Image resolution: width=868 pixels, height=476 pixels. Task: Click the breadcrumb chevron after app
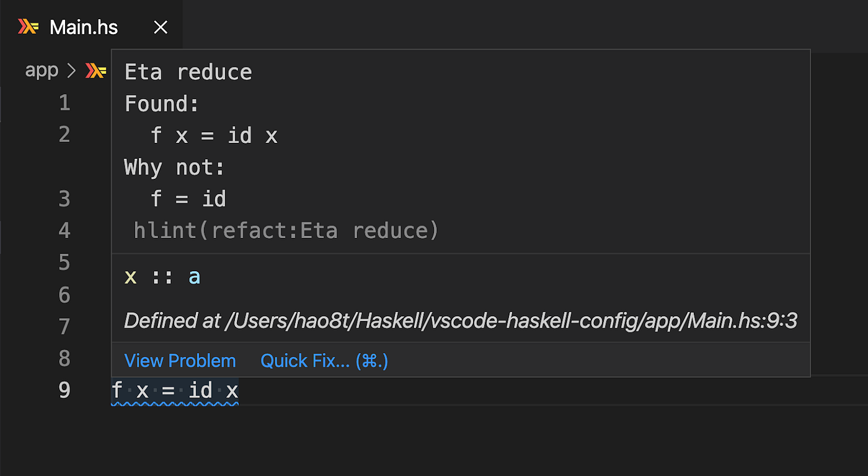[71, 71]
